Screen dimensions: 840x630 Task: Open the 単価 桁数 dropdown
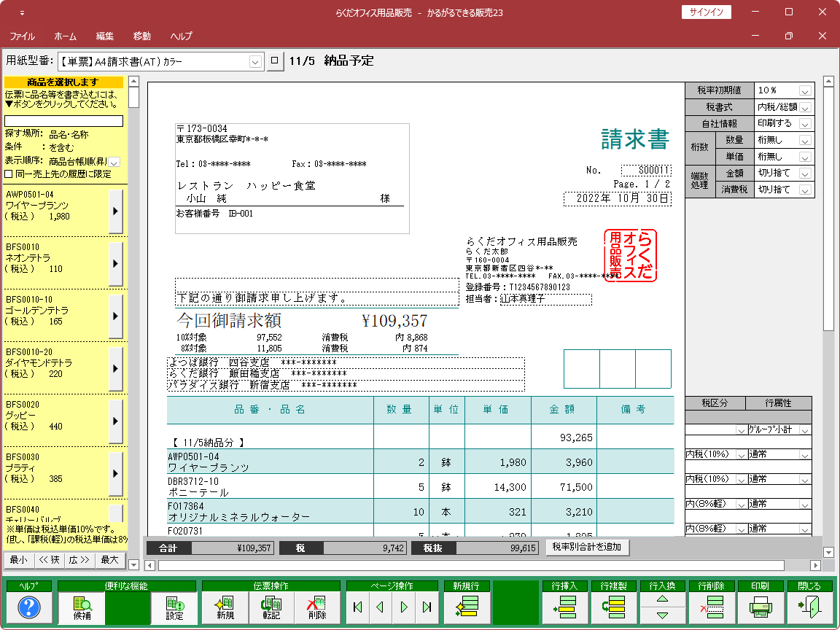(x=805, y=157)
